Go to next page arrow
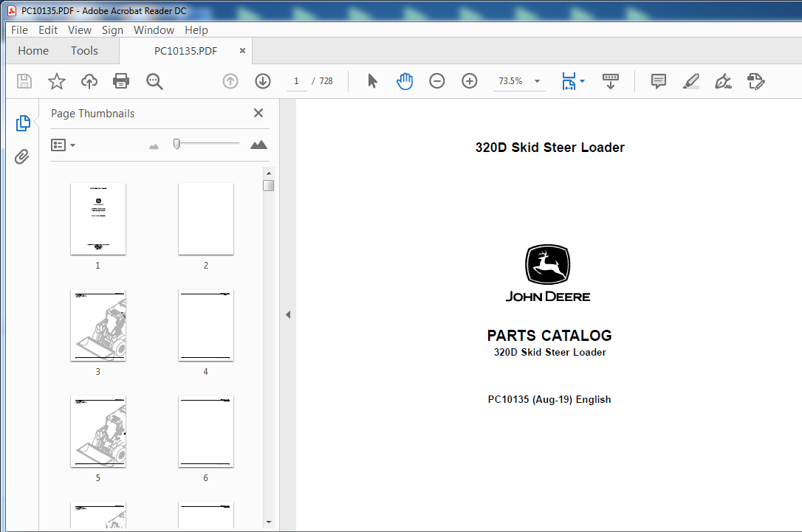This screenshot has width=802, height=532. [263, 81]
